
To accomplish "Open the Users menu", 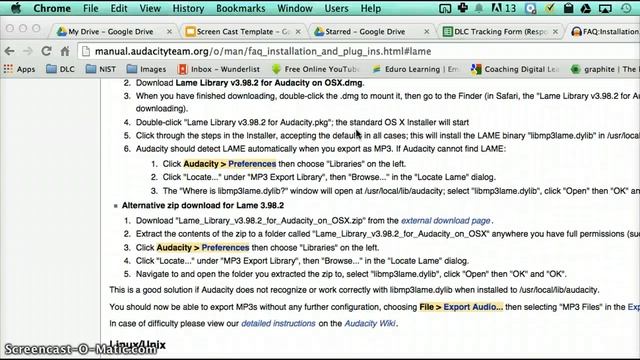I will (x=336, y=8).
